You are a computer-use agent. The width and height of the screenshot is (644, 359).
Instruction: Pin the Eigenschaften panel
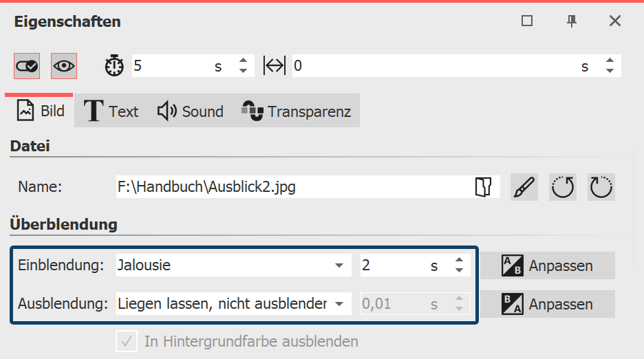(571, 21)
